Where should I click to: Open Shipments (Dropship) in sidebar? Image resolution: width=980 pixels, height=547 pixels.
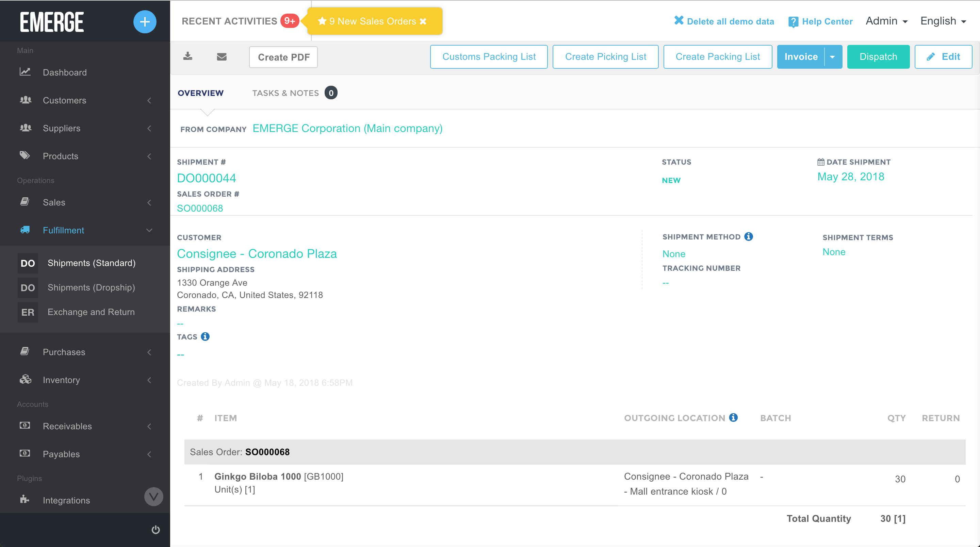click(x=91, y=287)
